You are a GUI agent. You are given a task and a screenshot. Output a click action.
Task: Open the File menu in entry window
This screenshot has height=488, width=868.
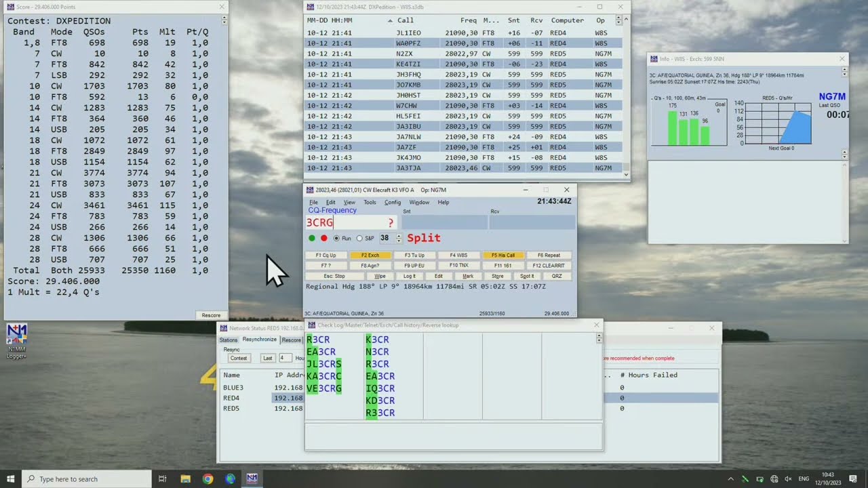[313, 202]
